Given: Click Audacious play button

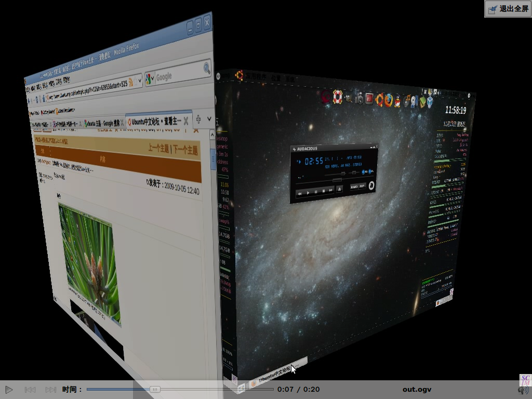Looking at the screenshot, I should coord(308,193).
